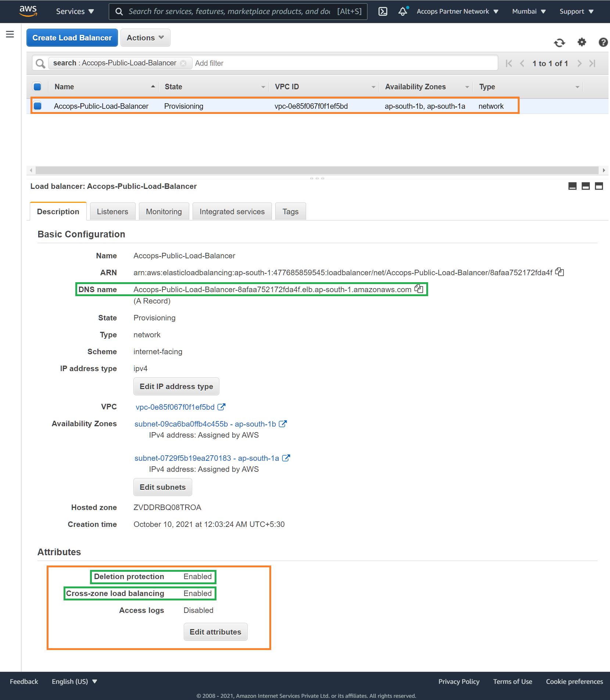Screen dimensions: 610x700
Task: Go to next page of results
Action: pos(579,63)
